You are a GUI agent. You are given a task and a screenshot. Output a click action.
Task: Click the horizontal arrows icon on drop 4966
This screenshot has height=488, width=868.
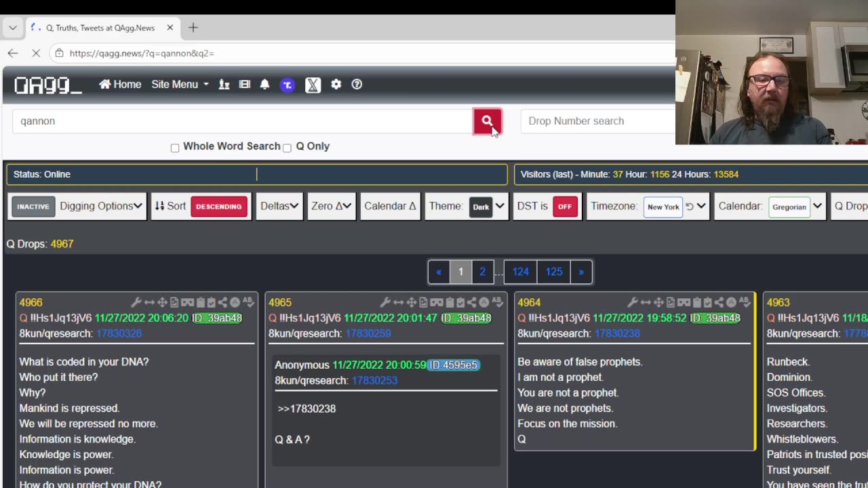tap(149, 302)
